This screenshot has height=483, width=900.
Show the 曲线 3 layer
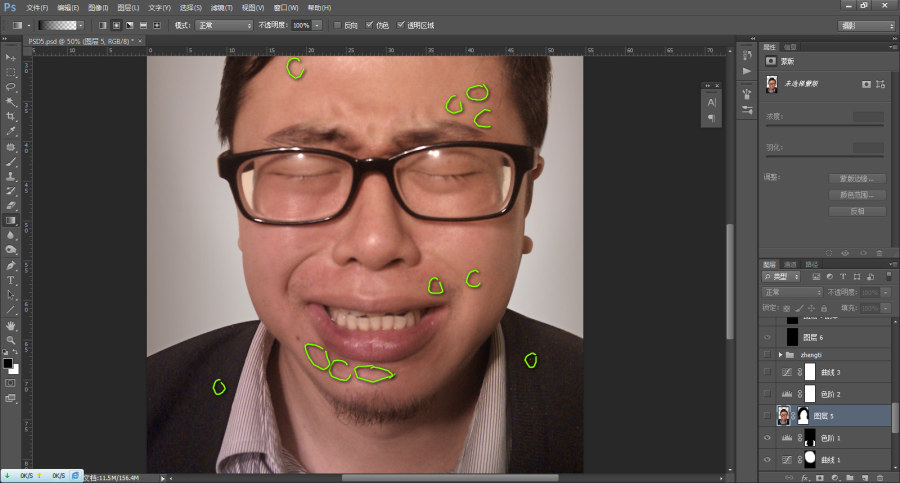767,372
